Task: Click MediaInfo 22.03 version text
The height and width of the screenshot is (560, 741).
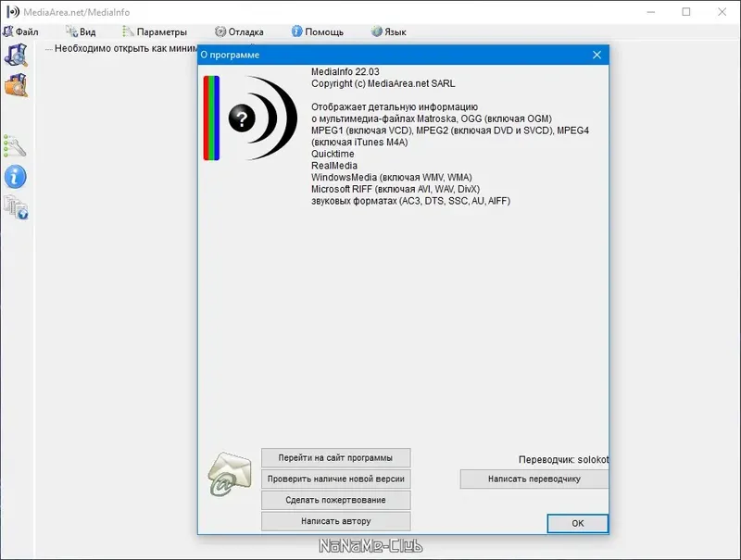Action: pos(345,72)
